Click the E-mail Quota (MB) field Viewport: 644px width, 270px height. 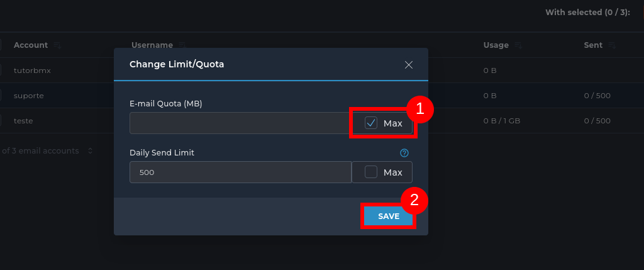point(239,123)
